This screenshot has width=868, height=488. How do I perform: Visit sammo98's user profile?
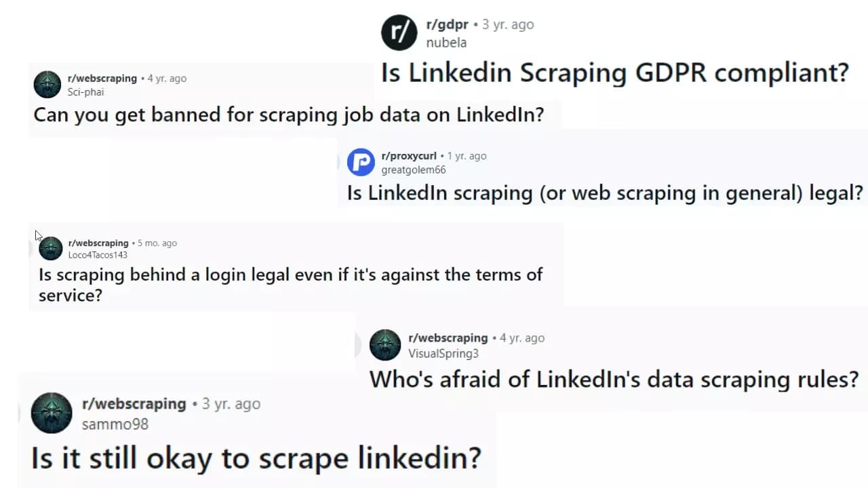[115, 424]
